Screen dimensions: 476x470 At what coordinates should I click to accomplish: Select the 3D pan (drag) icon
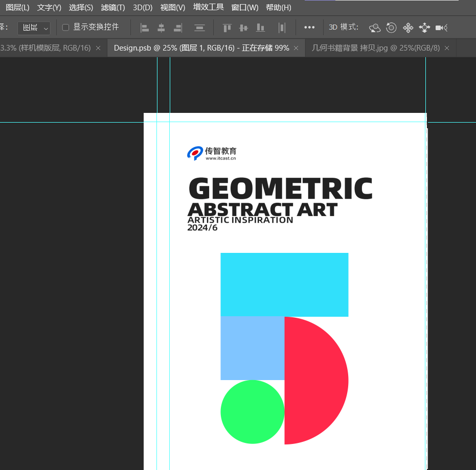click(408, 28)
